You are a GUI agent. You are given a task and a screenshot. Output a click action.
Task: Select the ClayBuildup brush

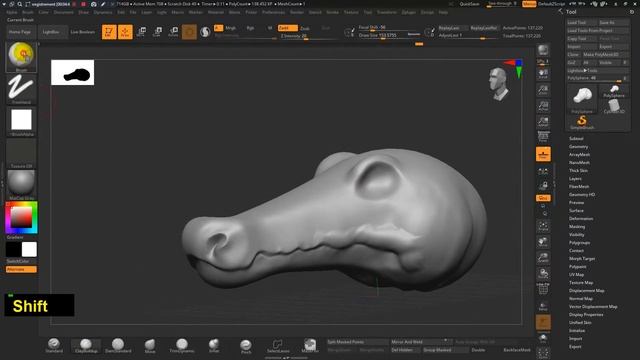[x=86, y=345]
